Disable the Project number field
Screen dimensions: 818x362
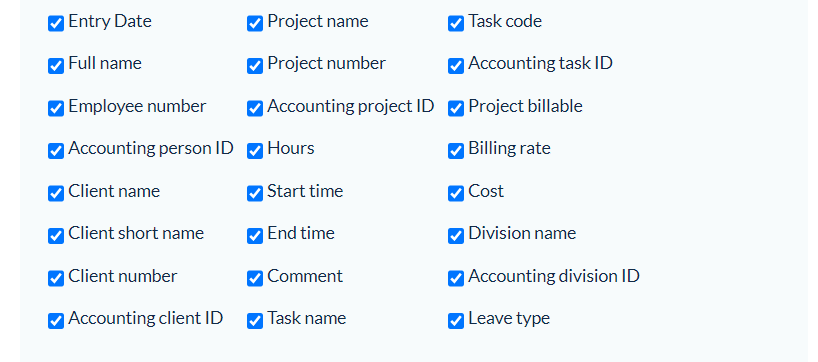point(255,66)
